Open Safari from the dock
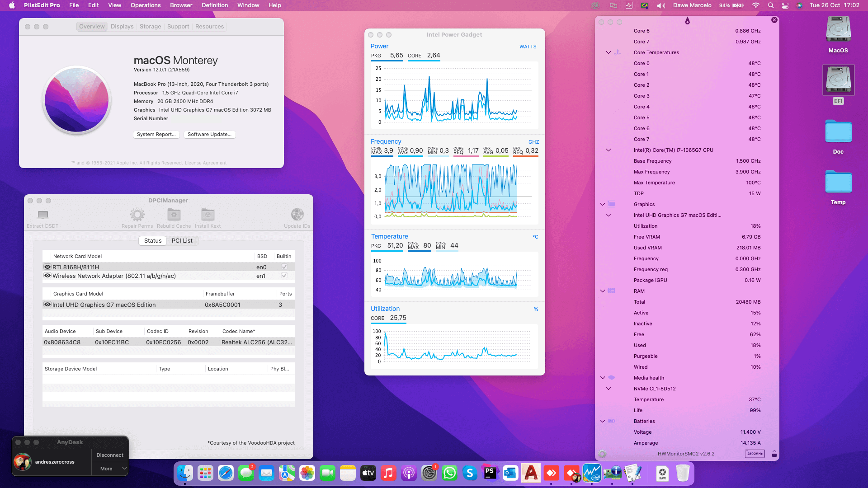Screen dimensions: 868x488 (226, 473)
